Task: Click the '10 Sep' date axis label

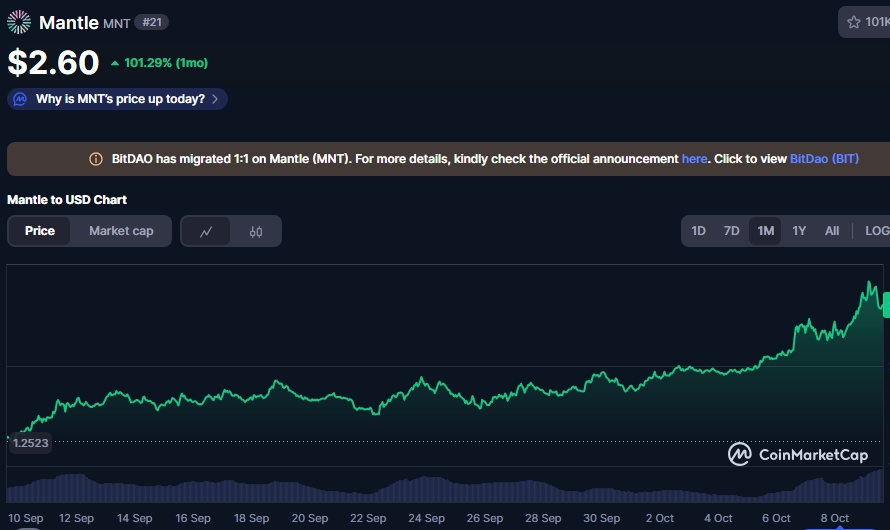Action: tap(26, 518)
